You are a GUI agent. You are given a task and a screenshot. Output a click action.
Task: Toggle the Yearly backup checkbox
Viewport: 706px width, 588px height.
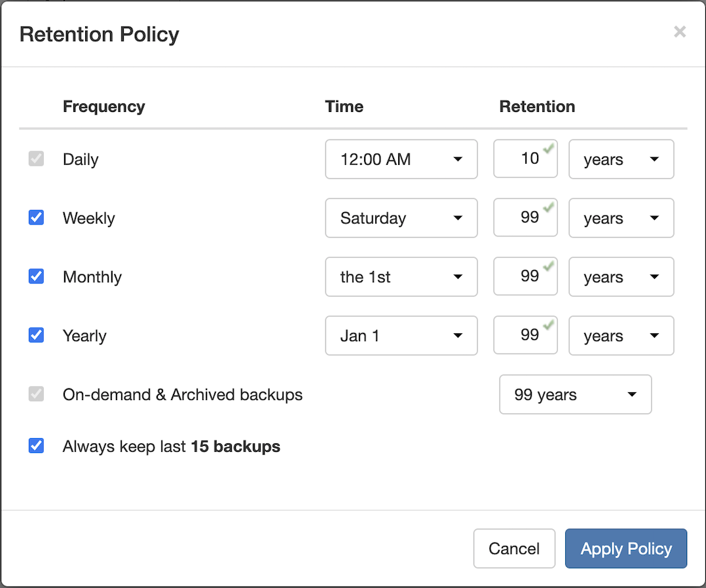36,335
